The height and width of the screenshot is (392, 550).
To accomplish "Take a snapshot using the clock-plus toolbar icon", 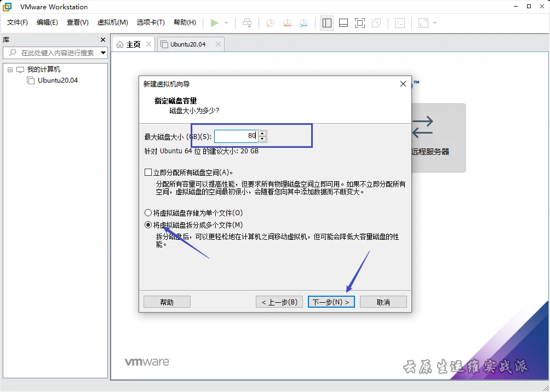I will click(x=270, y=23).
